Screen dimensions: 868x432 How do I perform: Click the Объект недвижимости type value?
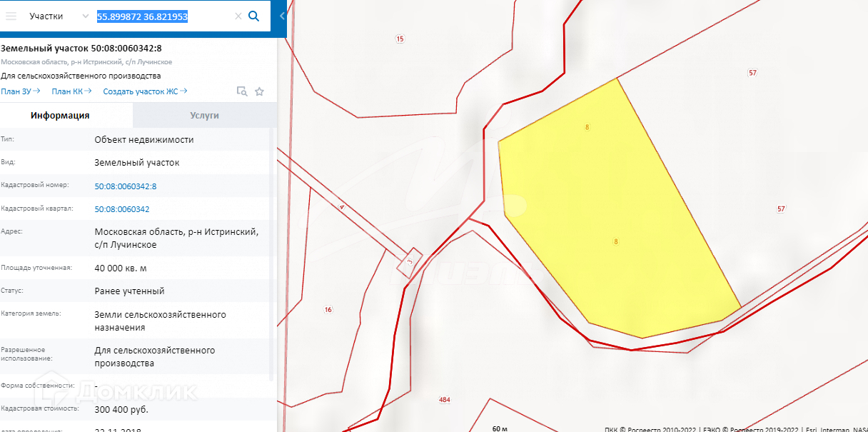(144, 139)
